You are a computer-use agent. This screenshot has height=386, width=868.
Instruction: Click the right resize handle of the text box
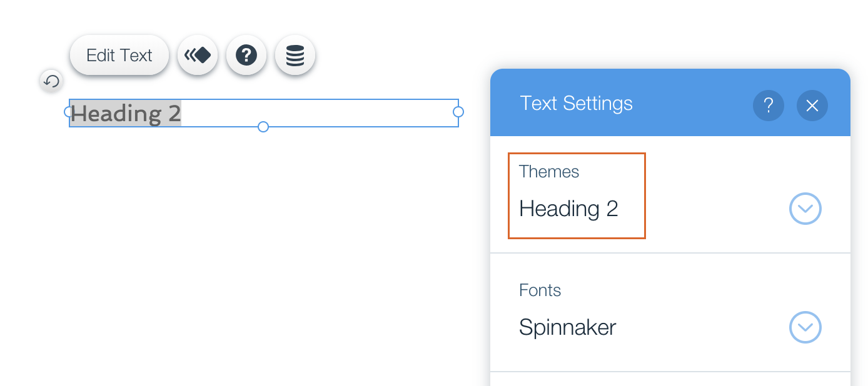[x=458, y=112]
